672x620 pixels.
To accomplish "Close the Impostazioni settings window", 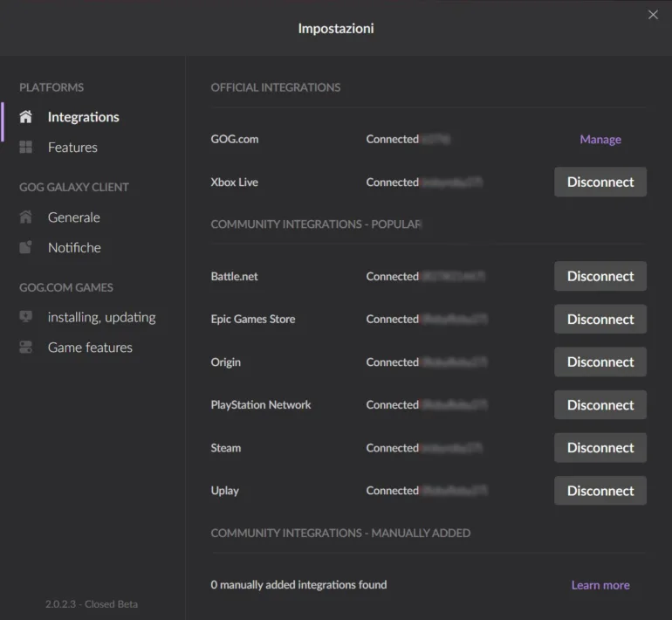I will (x=653, y=15).
